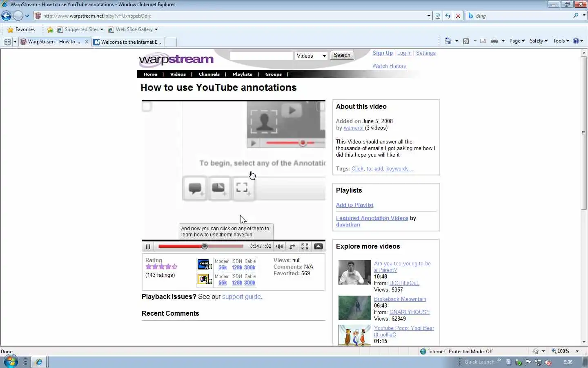
Task: Enter fullscreen with the player's expand icon
Action: [x=305, y=246]
